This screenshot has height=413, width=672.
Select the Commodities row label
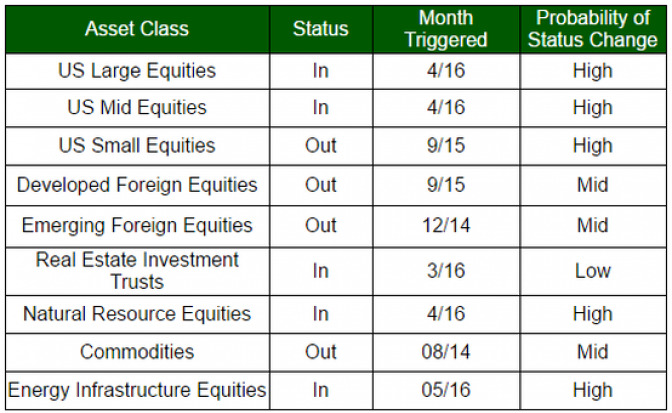137,352
